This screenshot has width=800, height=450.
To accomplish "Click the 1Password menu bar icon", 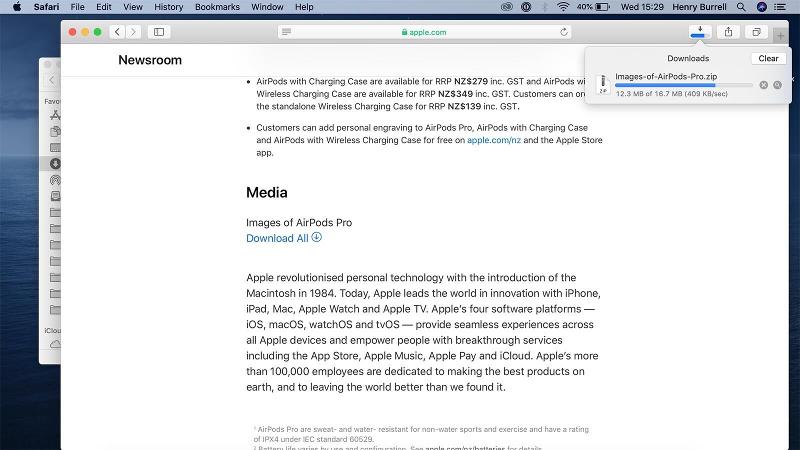I will point(526,7).
